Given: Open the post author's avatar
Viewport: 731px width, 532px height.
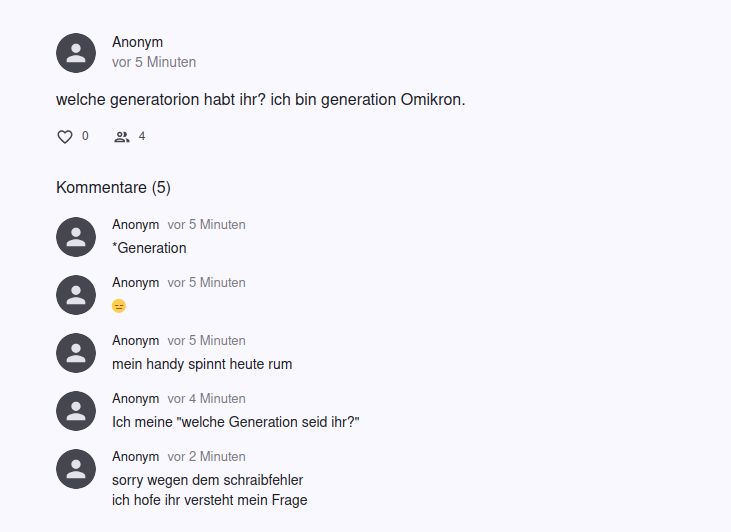Looking at the screenshot, I should tap(76, 53).
